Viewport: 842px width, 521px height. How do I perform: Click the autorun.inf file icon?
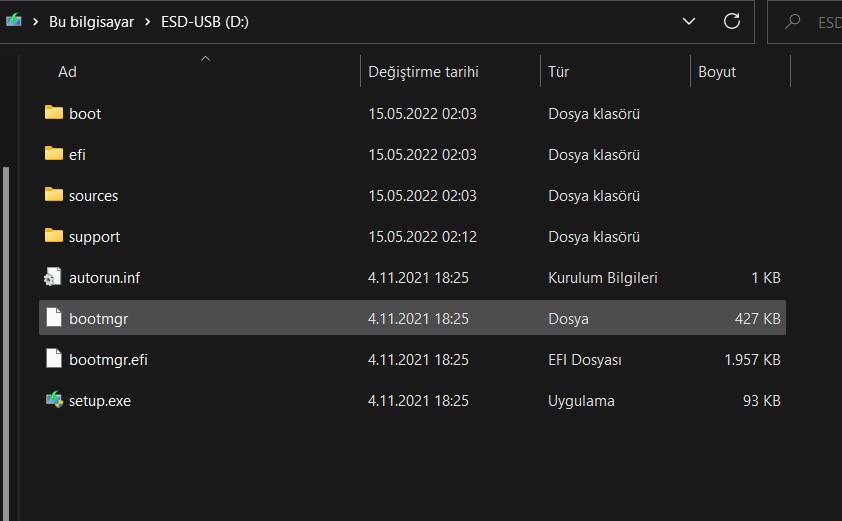[54, 277]
